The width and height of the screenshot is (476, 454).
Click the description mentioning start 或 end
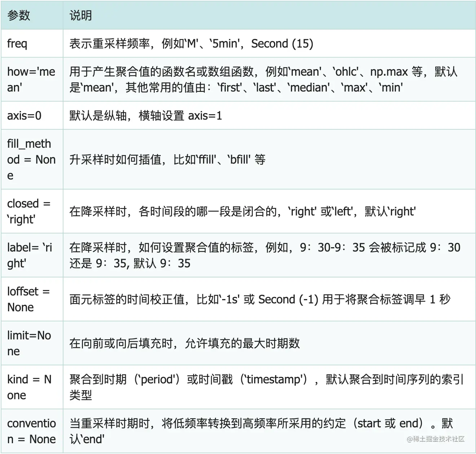coord(269,431)
